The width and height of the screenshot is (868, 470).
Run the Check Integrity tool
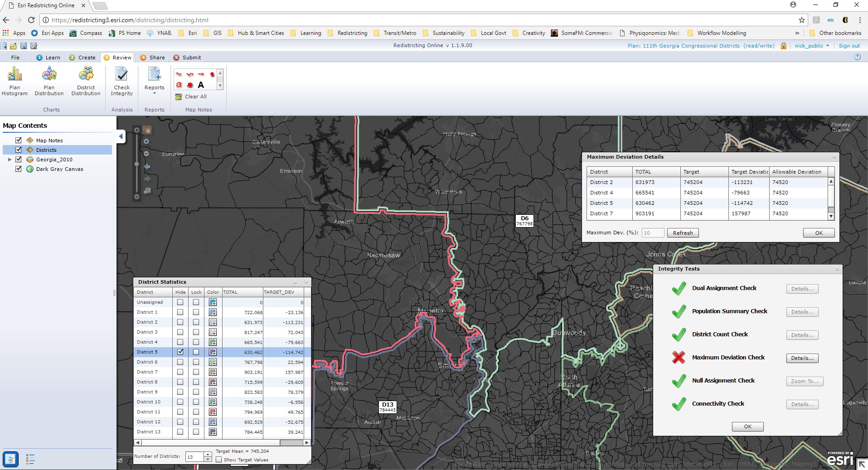121,82
